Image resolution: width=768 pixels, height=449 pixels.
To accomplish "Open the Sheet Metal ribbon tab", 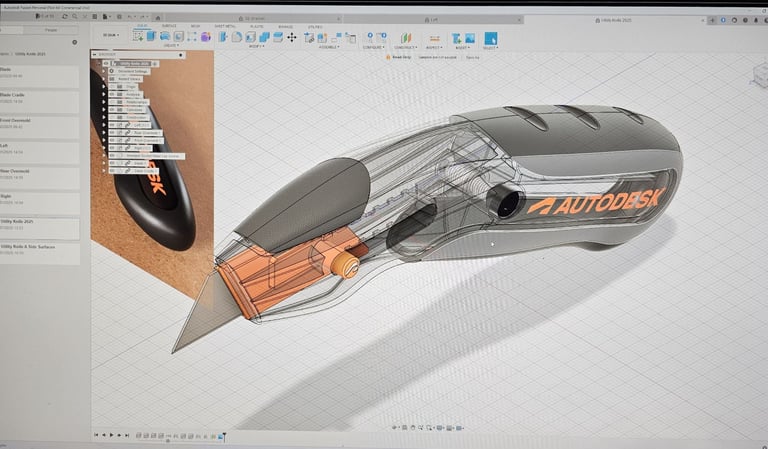I will pyautogui.click(x=223, y=27).
